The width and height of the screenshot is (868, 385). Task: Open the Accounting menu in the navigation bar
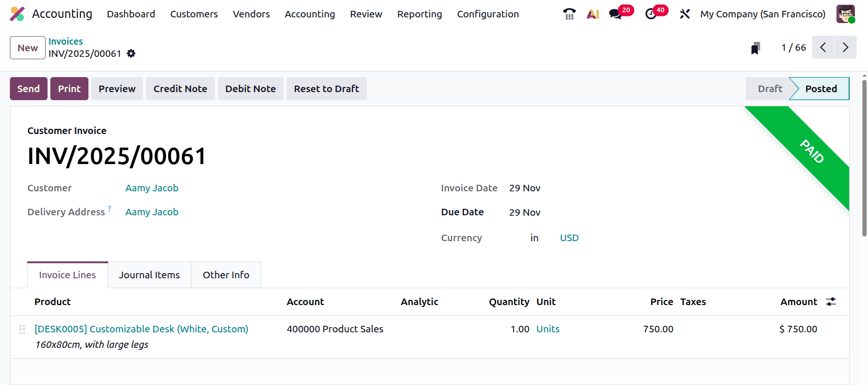coord(310,14)
